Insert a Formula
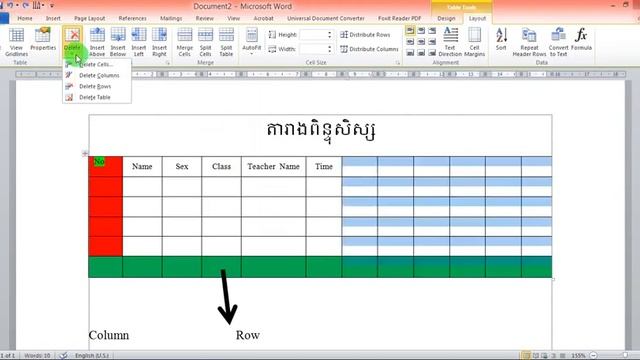640x360 pixels. click(581, 40)
